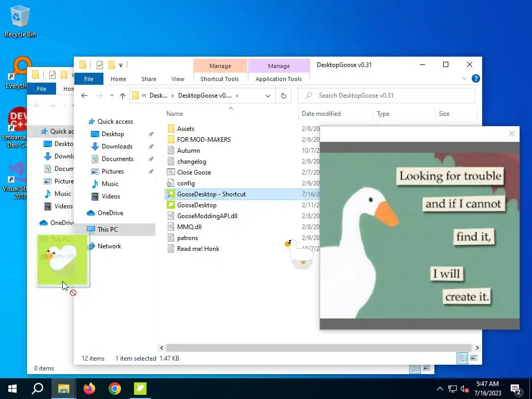Expand the ribbon with the chevron
The width and height of the screenshot is (532, 399).
pos(464,79)
